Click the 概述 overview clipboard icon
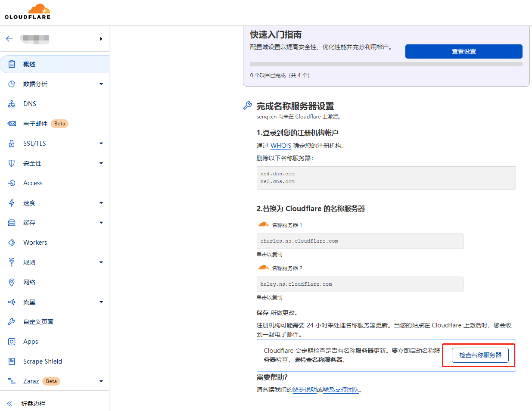532x411 pixels. click(x=12, y=64)
